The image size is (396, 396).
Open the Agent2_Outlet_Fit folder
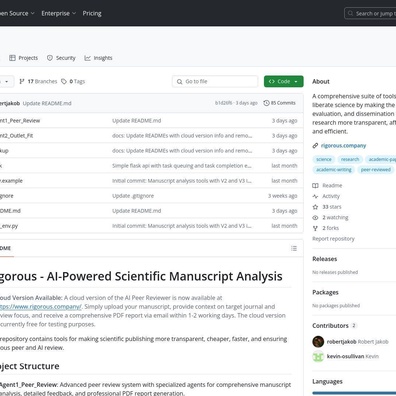tap(17, 136)
